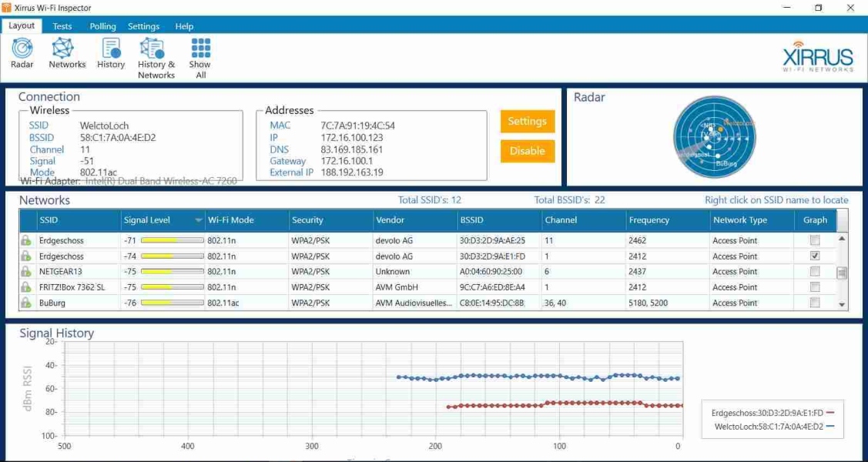Click the circular Radar display
The width and height of the screenshot is (868, 462).
tap(714, 137)
